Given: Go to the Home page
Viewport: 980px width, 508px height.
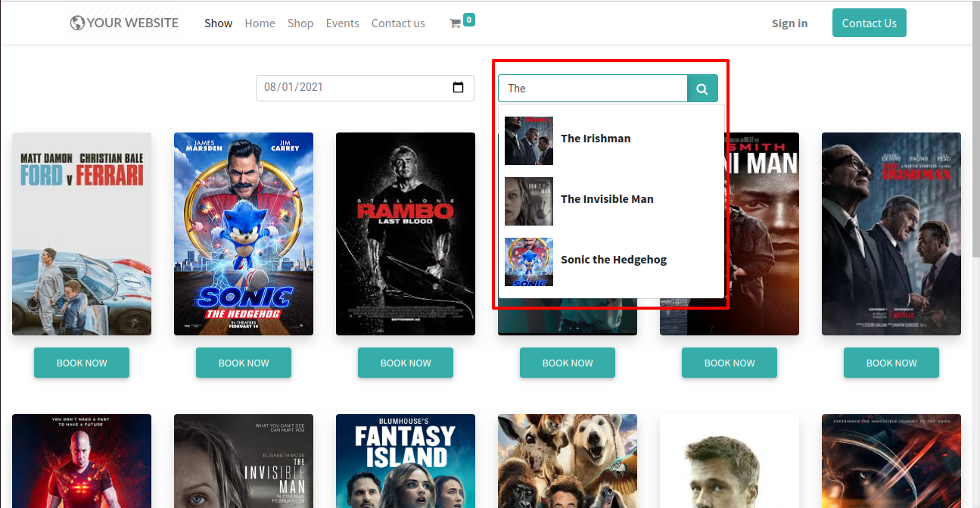Looking at the screenshot, I should point(260,23).
